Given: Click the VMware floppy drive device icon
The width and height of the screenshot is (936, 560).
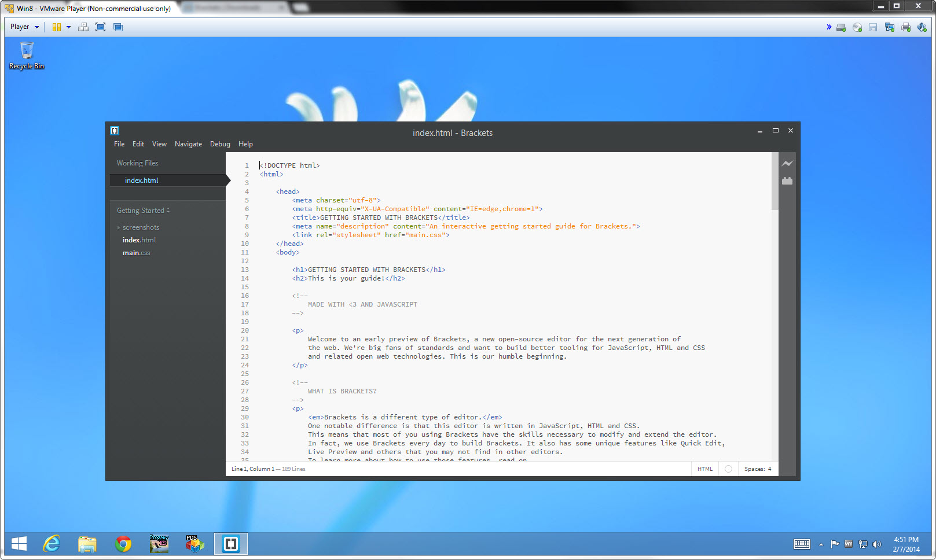Looking at the screenshot, I should tap(873, 27).
